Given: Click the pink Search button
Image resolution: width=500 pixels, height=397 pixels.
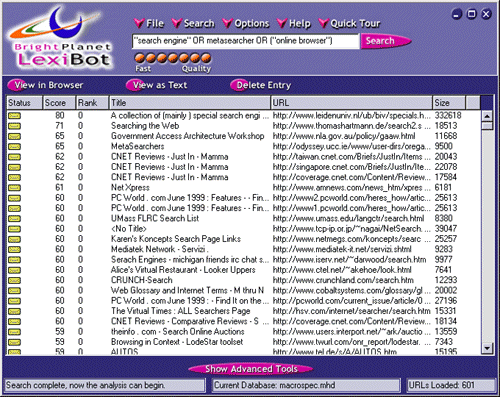Looking at the screenshot, I should pos(386,41).
